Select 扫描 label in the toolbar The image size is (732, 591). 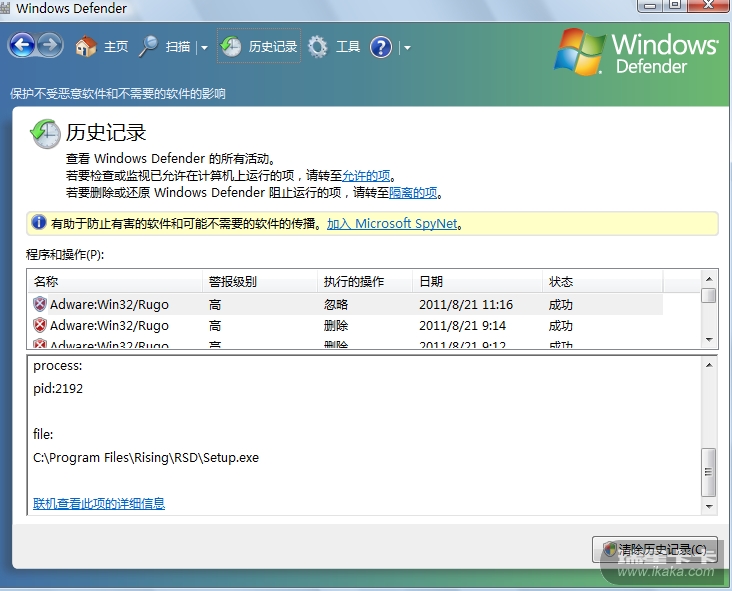pyautogui.click(x=178, y=47)
